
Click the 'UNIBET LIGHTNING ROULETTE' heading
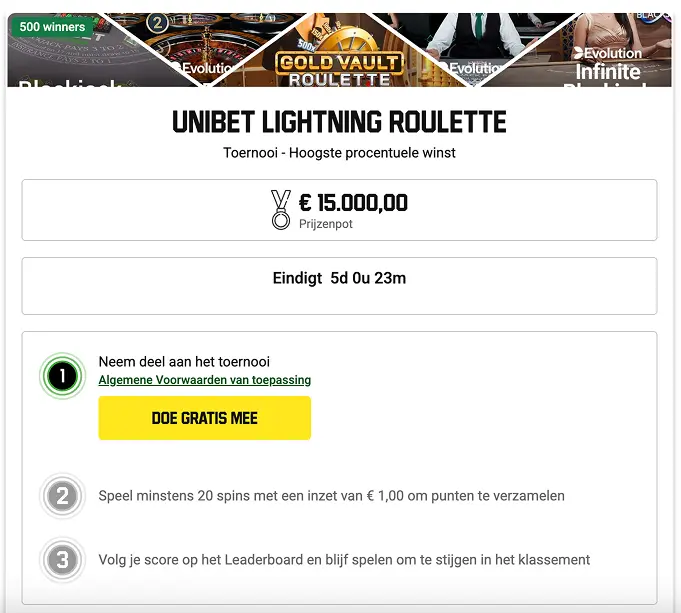click(x=339, y=122)
